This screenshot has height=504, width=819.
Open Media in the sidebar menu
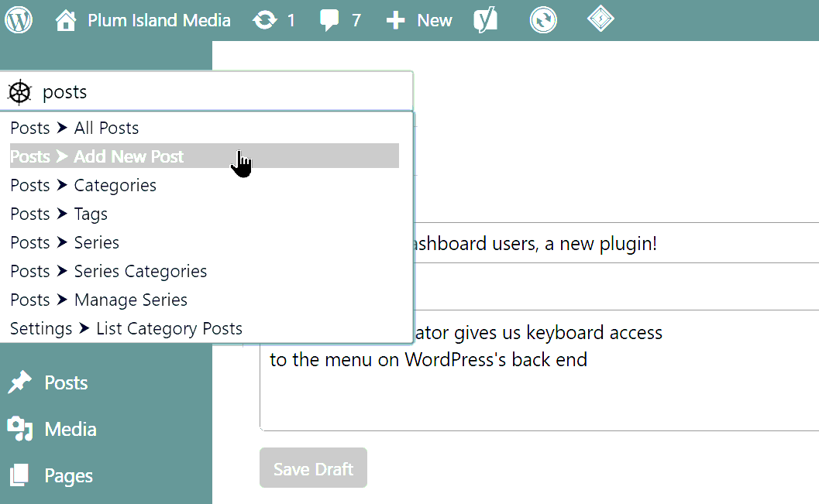[x=71, y=430]
